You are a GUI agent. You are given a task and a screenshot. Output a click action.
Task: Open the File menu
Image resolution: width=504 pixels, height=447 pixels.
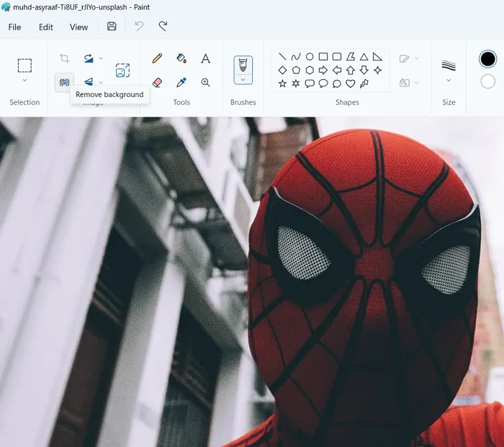(14, 27)
